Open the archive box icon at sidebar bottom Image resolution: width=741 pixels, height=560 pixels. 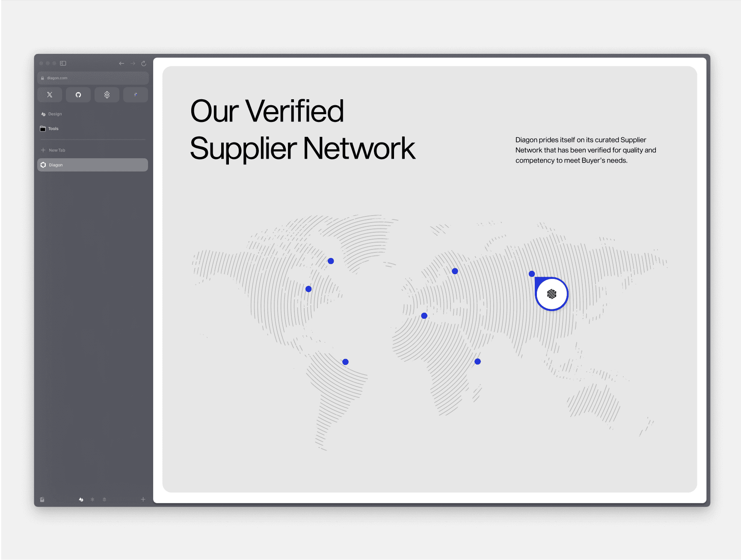point(42,499)
